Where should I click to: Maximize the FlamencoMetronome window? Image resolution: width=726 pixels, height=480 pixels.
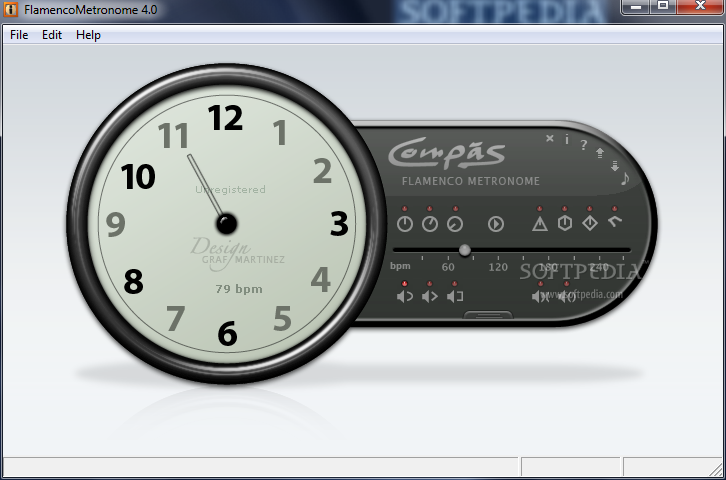coord(663,6)
